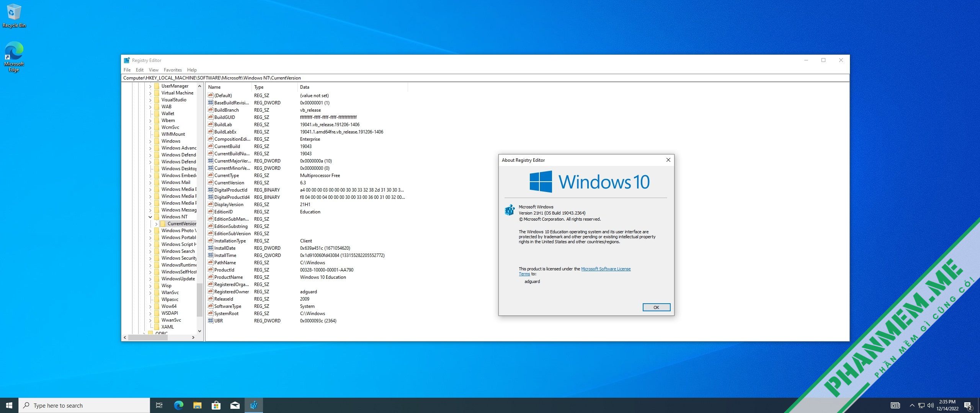Click the tree vertical scrollbar down arrow
The height and width of the screenshot is (413, 980).
[199, 331]
